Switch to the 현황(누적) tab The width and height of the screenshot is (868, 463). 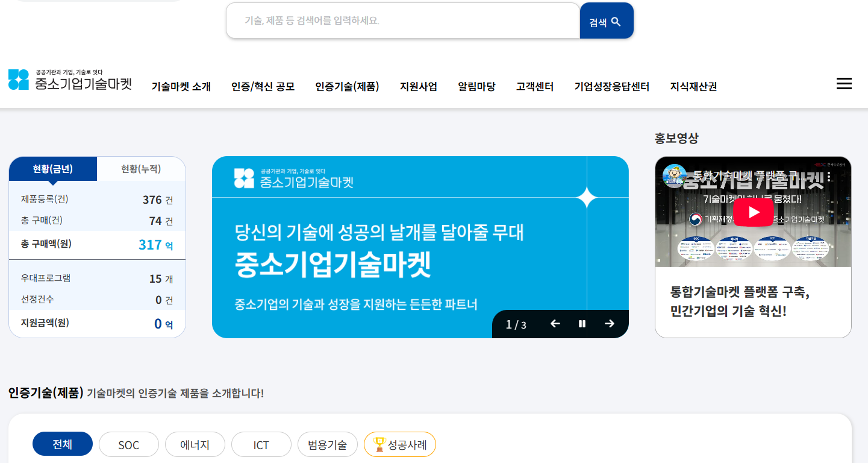(x=141, y=169)
